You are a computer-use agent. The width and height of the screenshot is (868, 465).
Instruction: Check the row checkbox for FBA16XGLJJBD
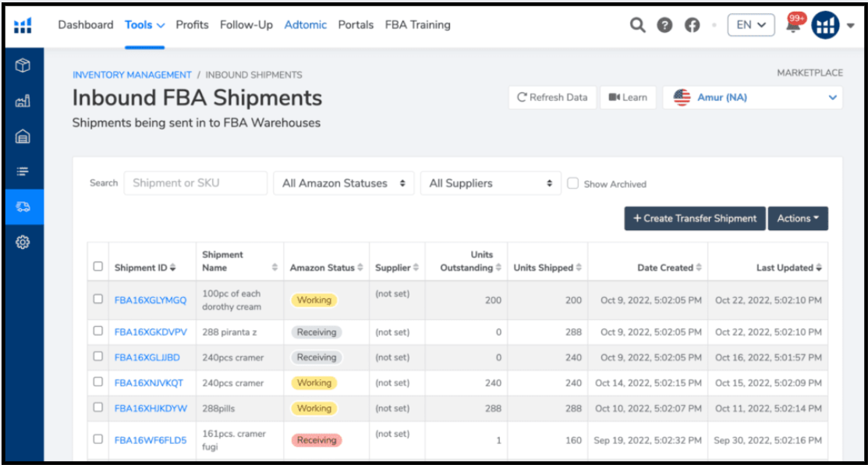pos(98,357)
